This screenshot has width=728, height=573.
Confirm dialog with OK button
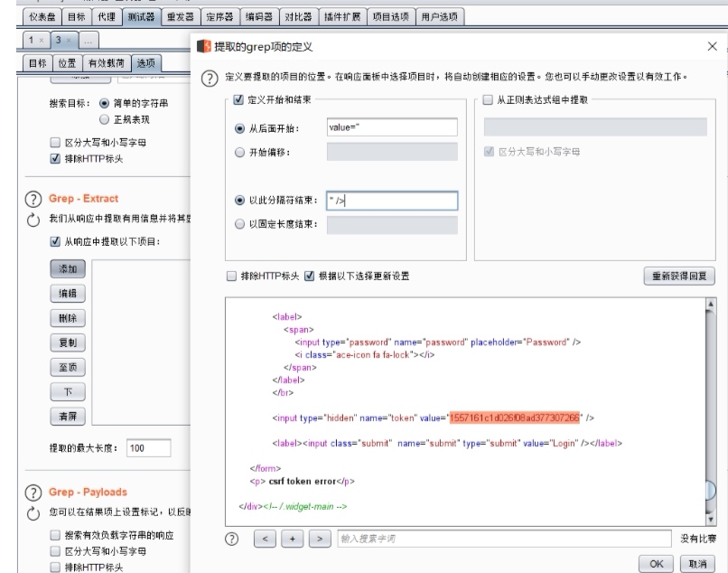pos(657,564)
